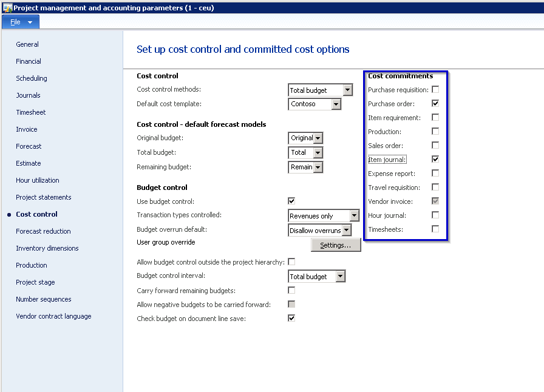544x392 pixels.
Task: Expand Transaction types controlled dropdown
Action: tap(355, 216)
